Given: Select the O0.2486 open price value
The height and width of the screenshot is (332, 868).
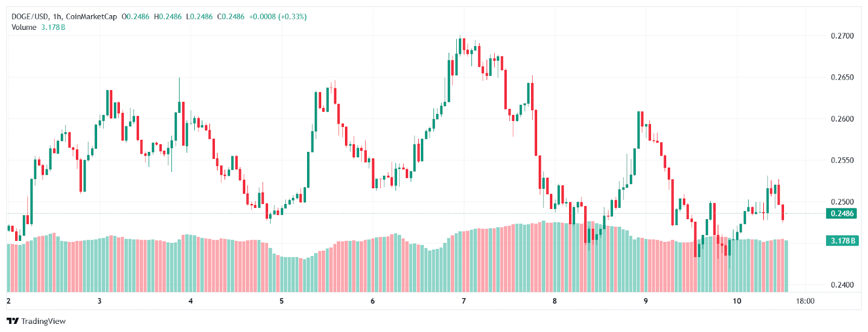Looking at the screenshot, I should [x=136, y=17].
